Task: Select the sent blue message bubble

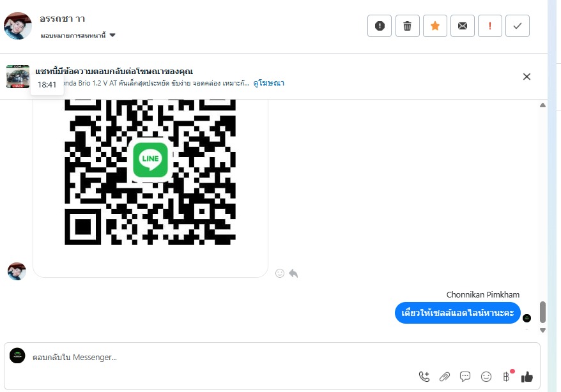Action: tap(457, 313)
